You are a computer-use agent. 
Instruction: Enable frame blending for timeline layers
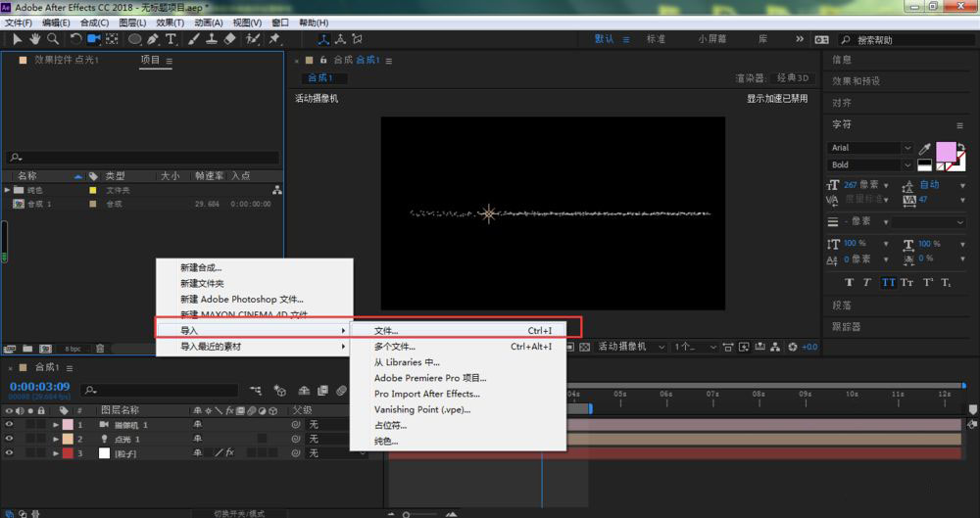point(322,391)
